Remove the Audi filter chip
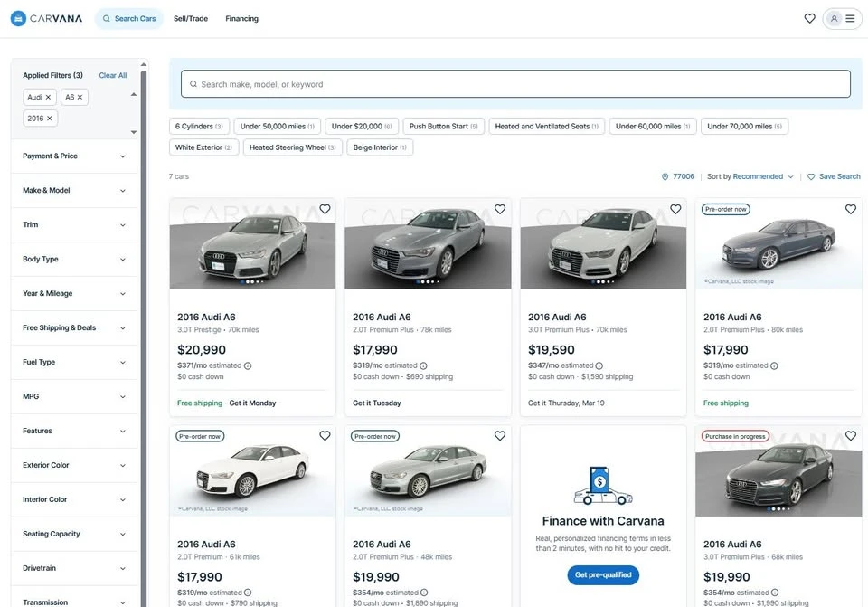 coord(48,97)
